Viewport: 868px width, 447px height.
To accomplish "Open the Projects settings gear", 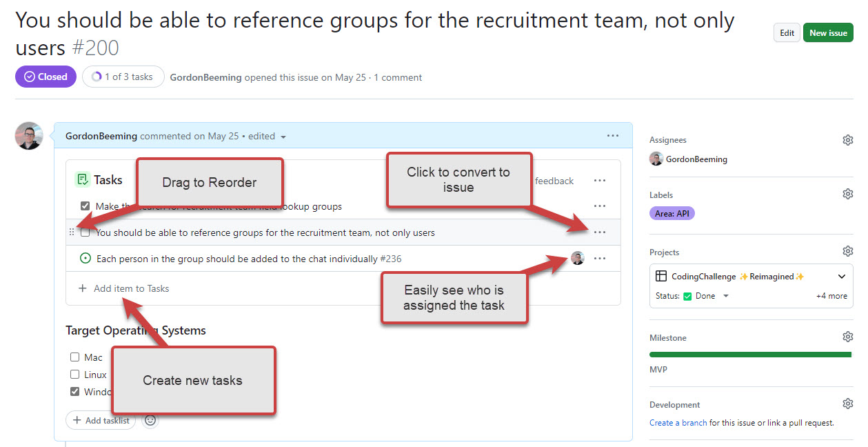I will tap(847, 251).
